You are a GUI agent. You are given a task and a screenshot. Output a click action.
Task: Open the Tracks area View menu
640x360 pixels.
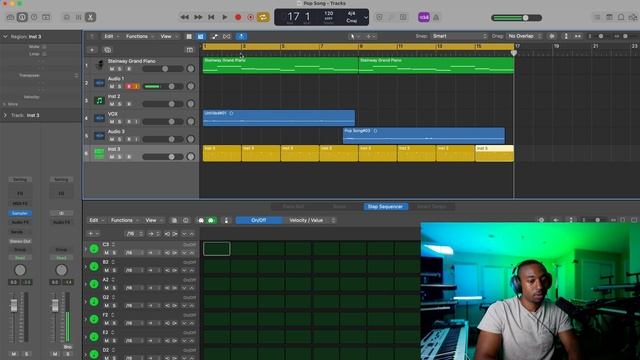[169, 36]
